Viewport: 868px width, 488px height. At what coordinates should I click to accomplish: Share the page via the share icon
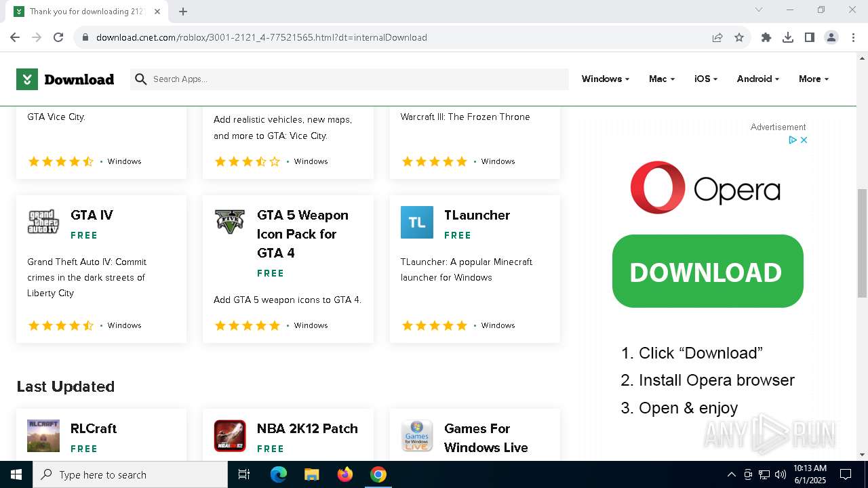[717, 37]
